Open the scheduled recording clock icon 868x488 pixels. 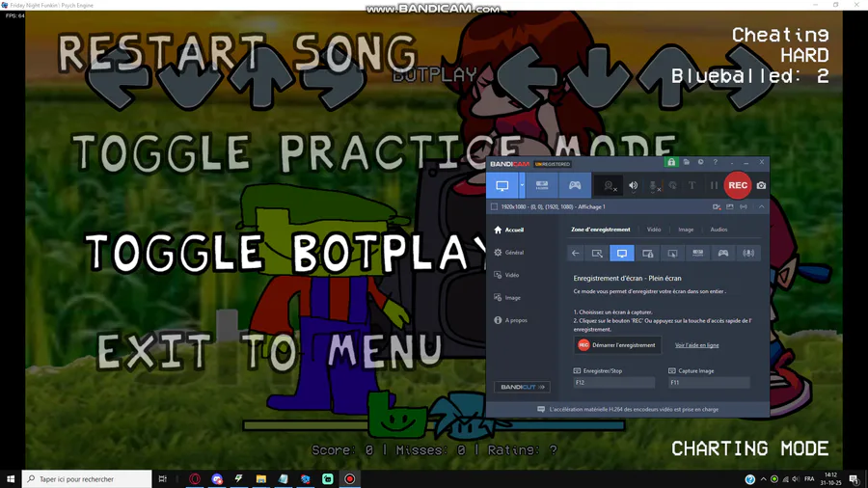pyautogui.click(x=701, y=162)
